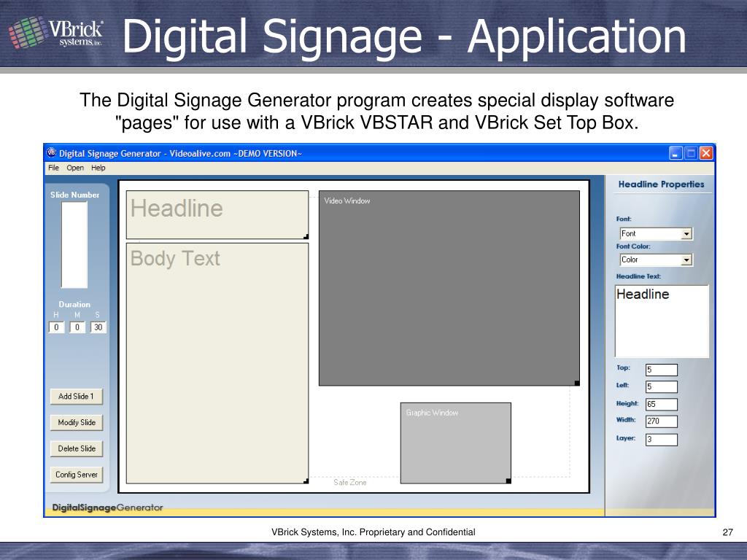
Task: Select the Headline box on the canvas
Action: pos(217,215)
